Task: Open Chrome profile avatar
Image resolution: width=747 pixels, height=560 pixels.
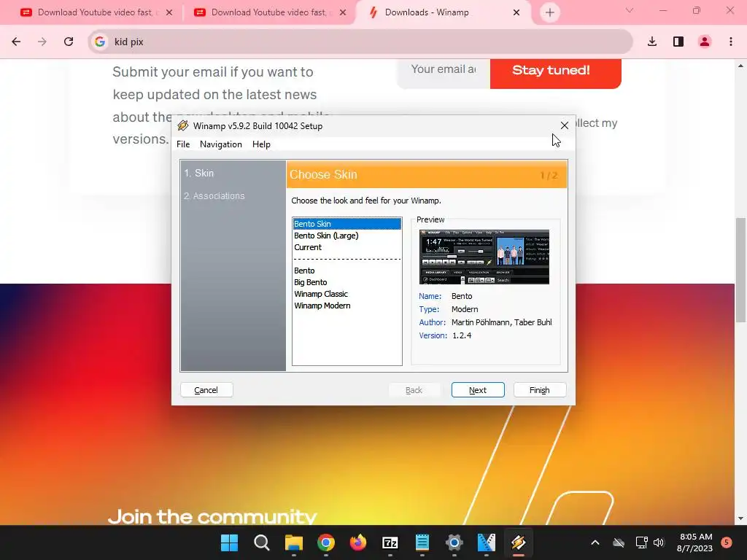Action: [x=705, y=42]
